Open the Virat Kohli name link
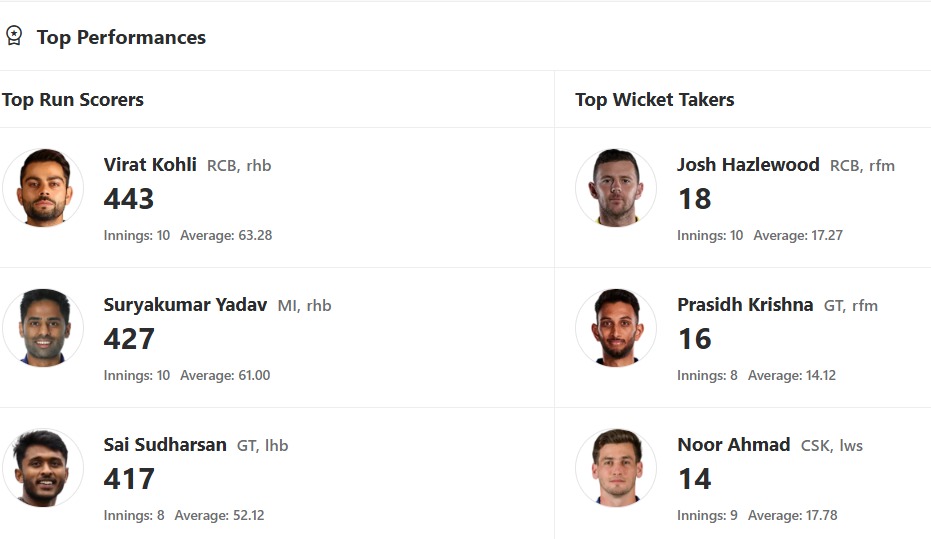 click(150, 165)
